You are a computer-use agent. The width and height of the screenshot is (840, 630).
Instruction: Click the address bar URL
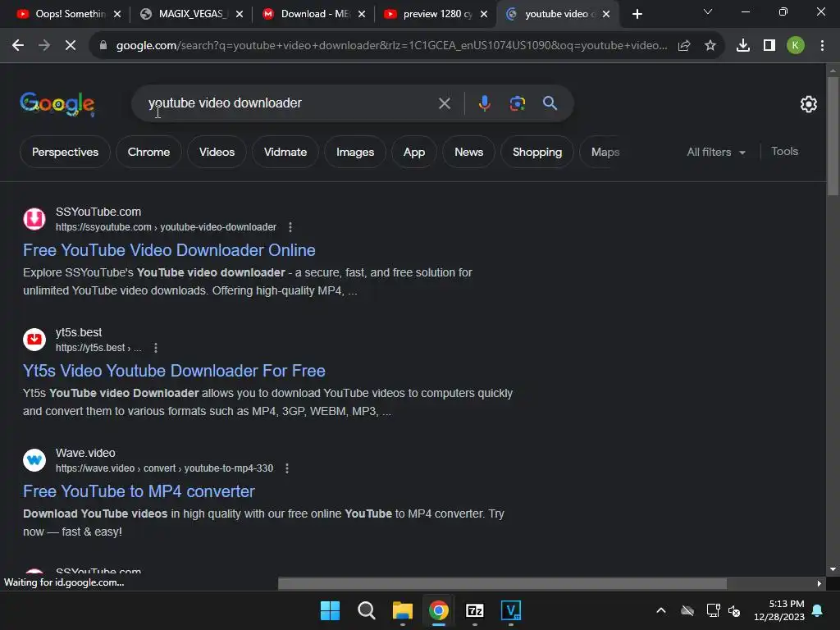coord(391,46)
